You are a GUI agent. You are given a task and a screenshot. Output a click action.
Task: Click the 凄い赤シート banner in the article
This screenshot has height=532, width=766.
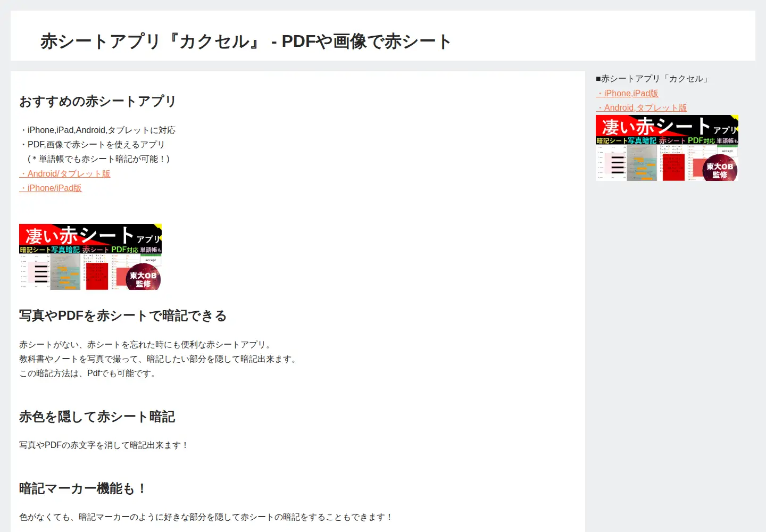(90, 257)
